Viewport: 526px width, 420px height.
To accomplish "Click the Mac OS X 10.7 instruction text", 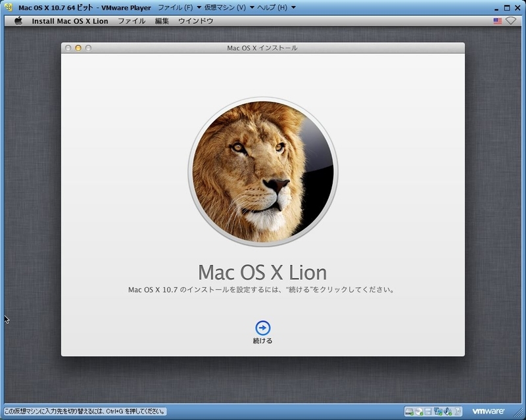I will 261,289.
